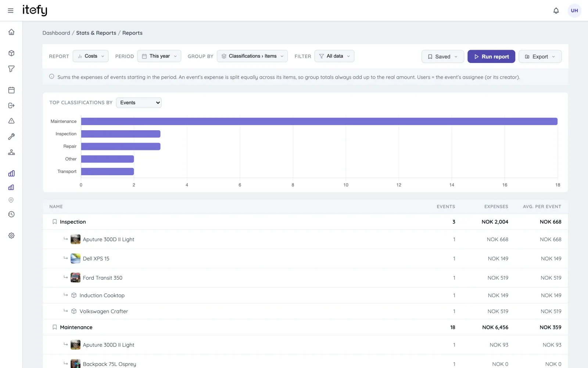The height and width of the screenshot is (368, 588).
Task: Click the Run report button
Action: [491, 56]
